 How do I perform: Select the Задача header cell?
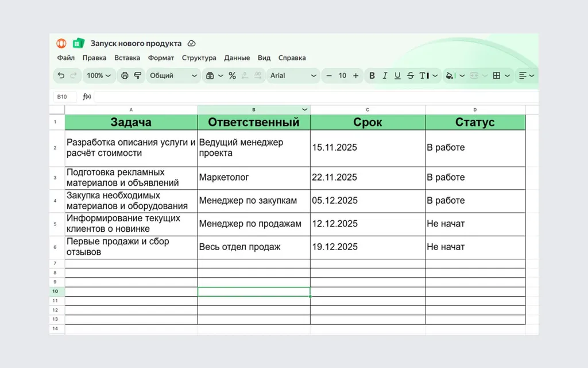point(131,122)
